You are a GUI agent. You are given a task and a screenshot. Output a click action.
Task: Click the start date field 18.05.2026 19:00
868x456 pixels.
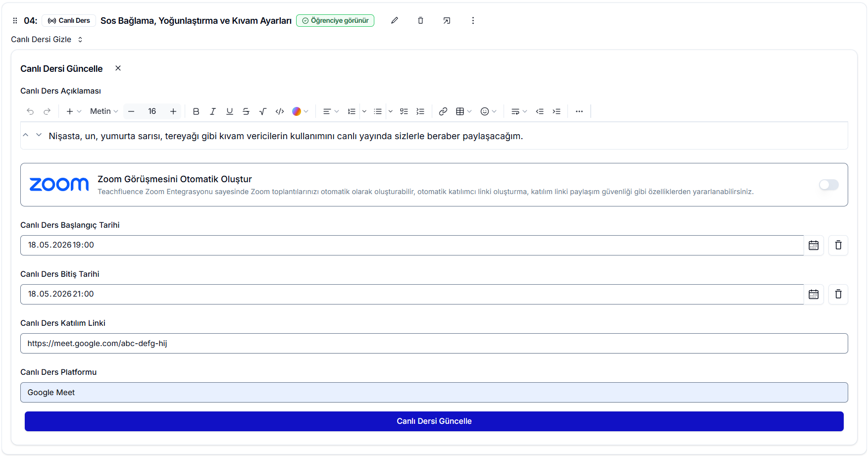pos(412,245)
